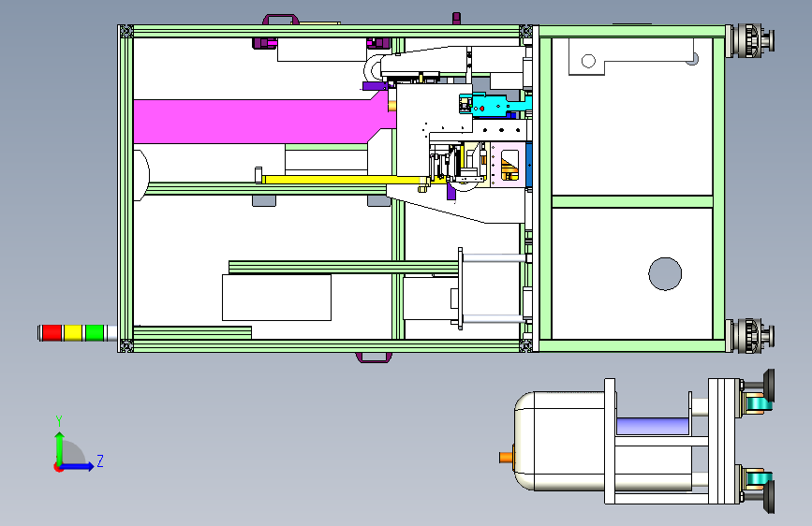
Task: Select the lower caster wheel on the right frame
Action: pyautogui.click(x=751, y=336)
